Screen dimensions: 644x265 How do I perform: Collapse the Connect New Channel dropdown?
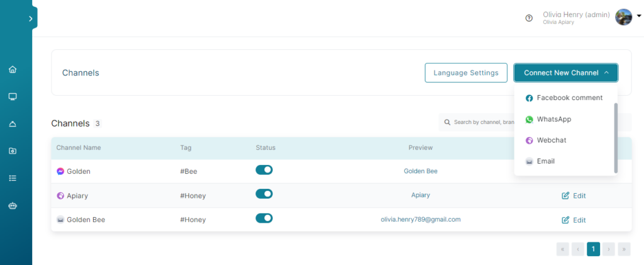(x=565, y=73)
